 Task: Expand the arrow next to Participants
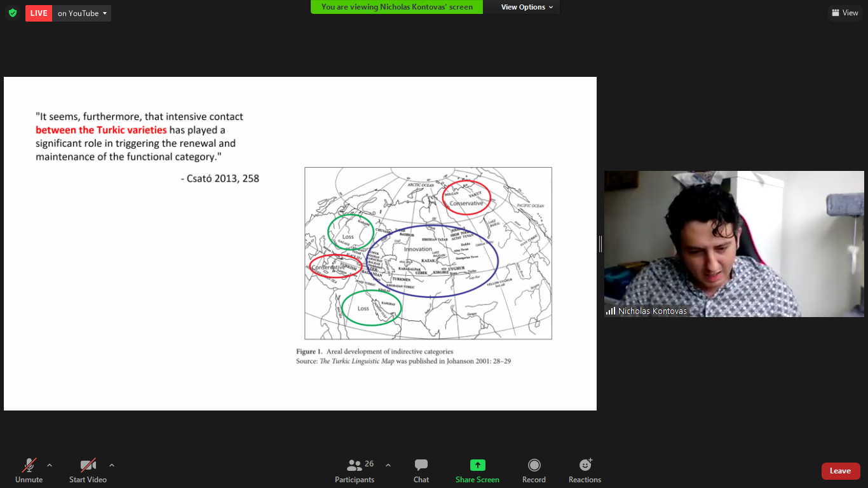point(388,465)
